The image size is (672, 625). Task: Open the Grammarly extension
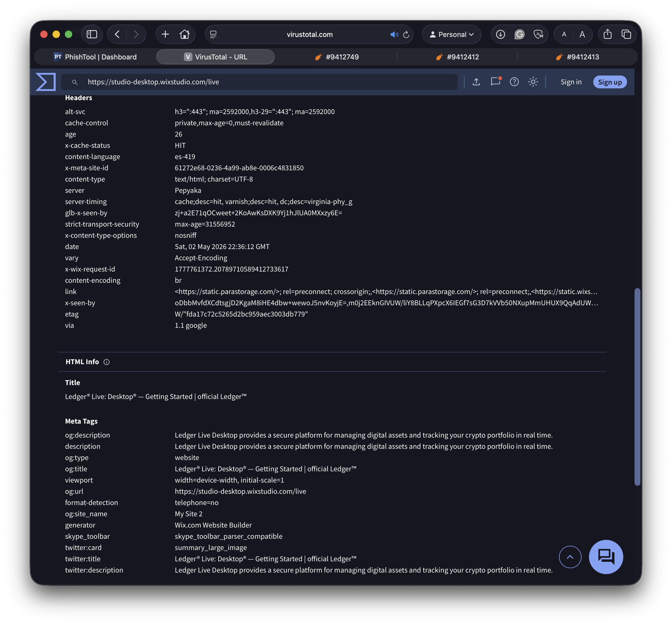pos(520,34)
